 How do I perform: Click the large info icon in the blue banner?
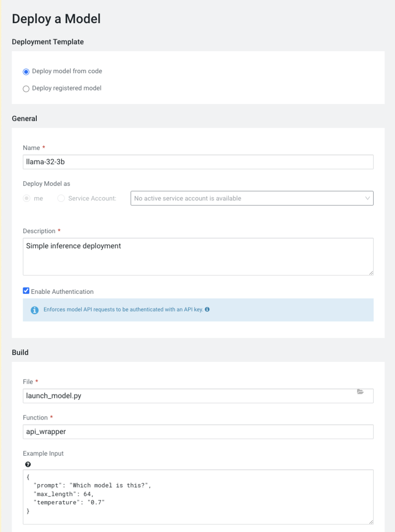pos(35,310)
